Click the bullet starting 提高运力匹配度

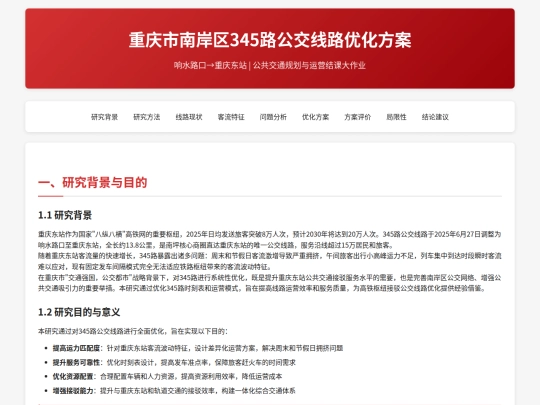[198, 348]
